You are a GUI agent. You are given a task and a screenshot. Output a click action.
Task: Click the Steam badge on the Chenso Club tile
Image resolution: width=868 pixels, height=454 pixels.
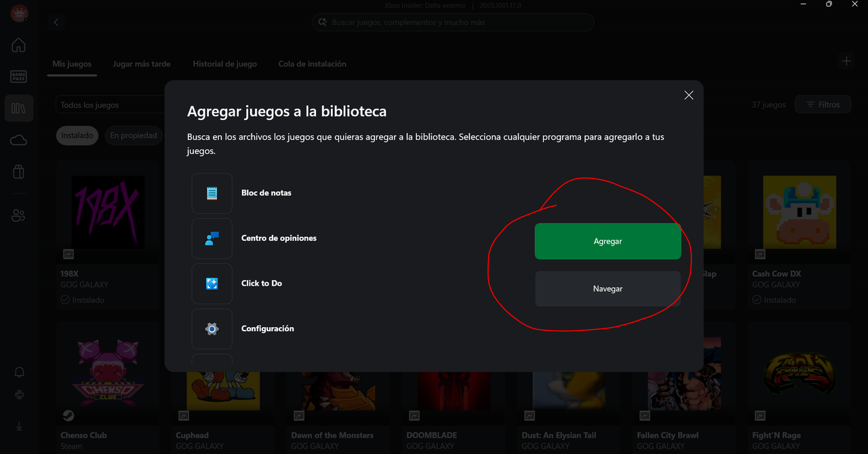point(68,415)
